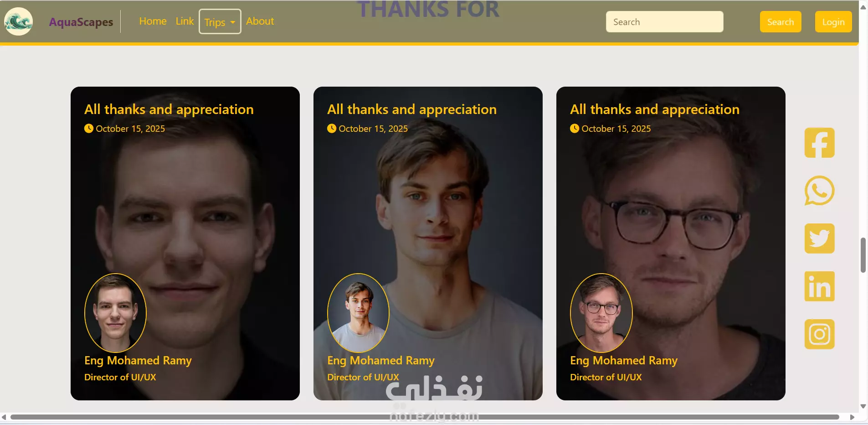
Task: Click the clock icon on third card
Action: pyautogui.click(x=575, y=129)
